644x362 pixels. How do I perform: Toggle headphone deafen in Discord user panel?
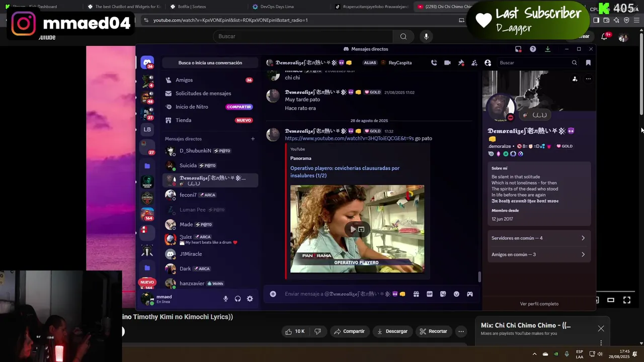tap(237, 299)
